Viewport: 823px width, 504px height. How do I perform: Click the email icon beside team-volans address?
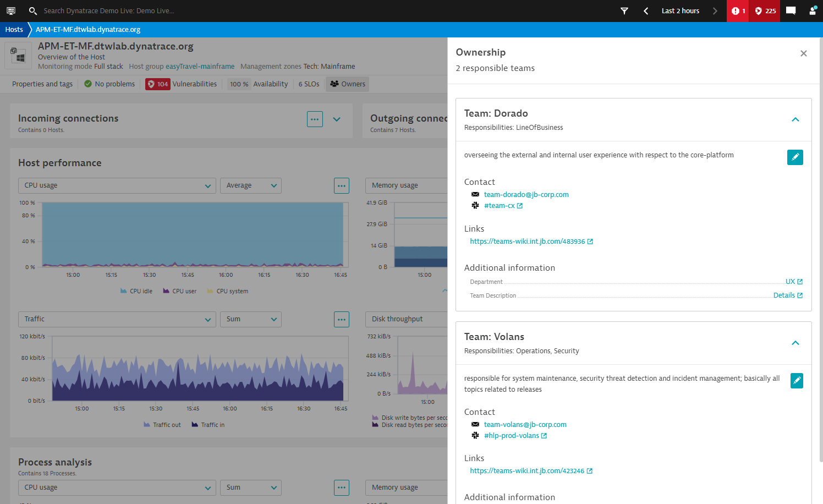(475, 424)
